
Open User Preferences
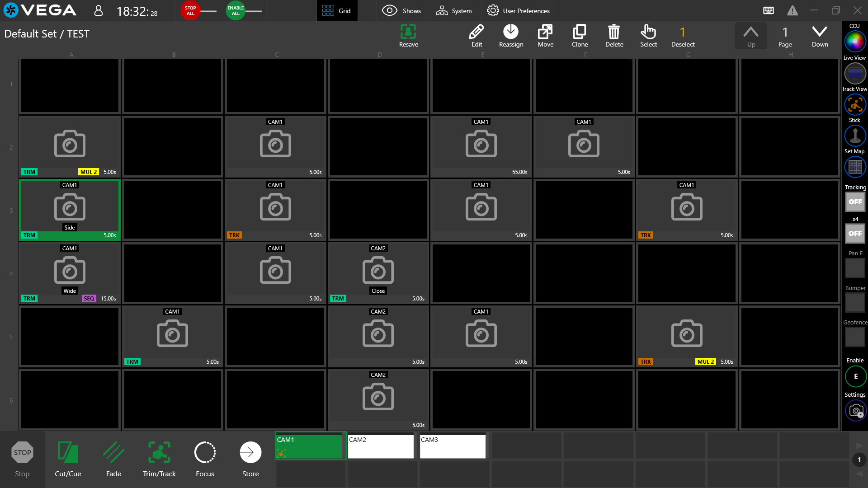519,10
